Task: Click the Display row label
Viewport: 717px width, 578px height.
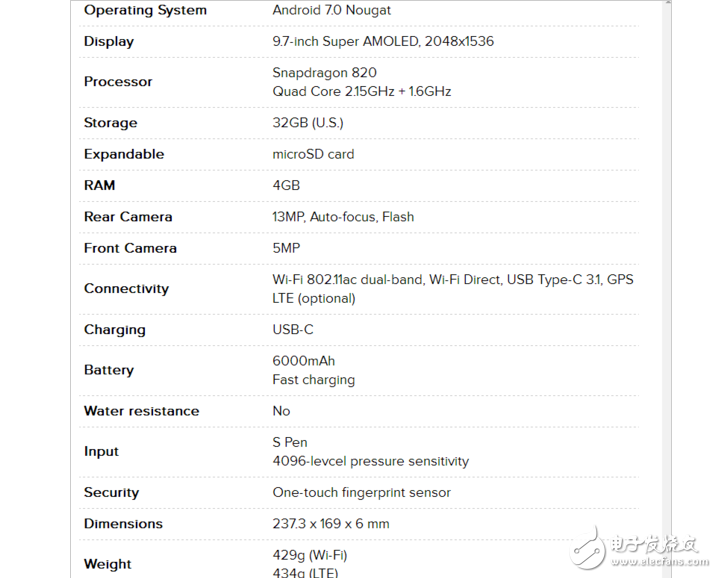Action: (109, 42)
